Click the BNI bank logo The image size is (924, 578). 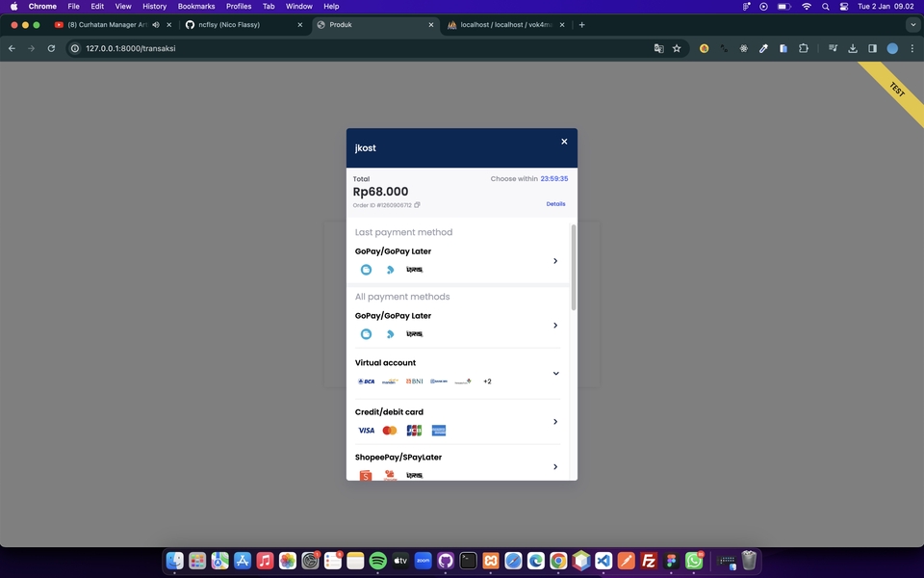click(414, 381)
